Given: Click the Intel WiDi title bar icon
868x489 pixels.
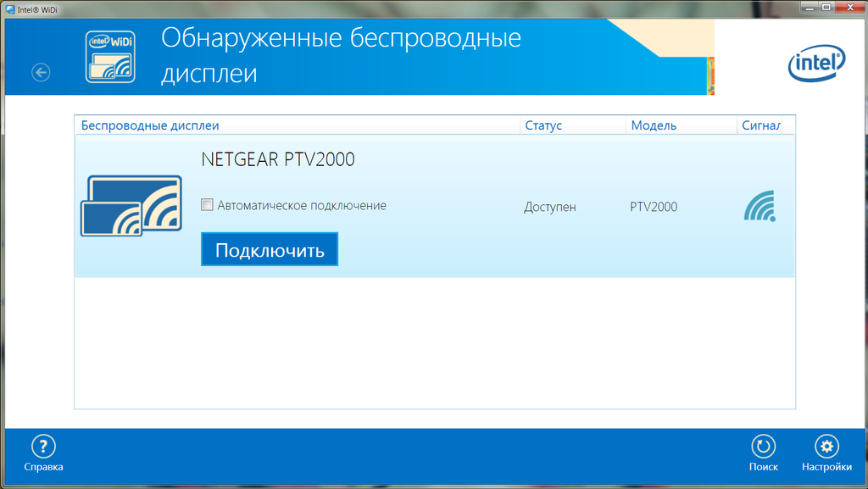Looking at the screenshot, I should [x=9, y=8].
